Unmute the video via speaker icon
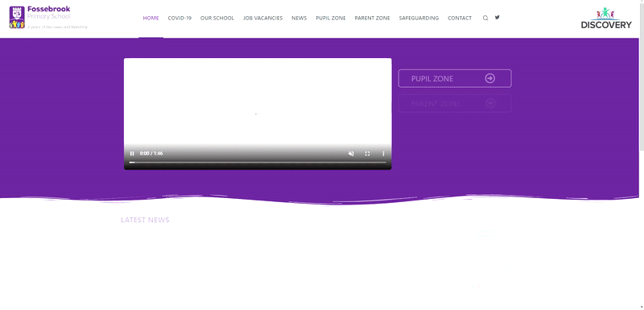The image size is (644, 310). pos(351,154)
